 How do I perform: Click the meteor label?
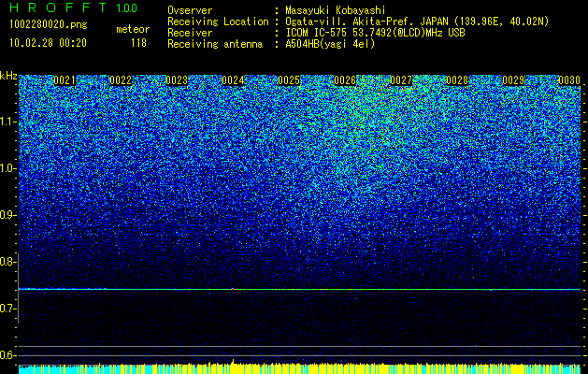click(x=133, y=29)
